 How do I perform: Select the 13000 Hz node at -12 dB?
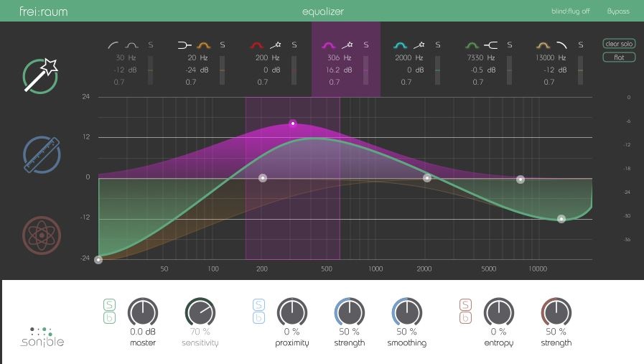[561, 219]
